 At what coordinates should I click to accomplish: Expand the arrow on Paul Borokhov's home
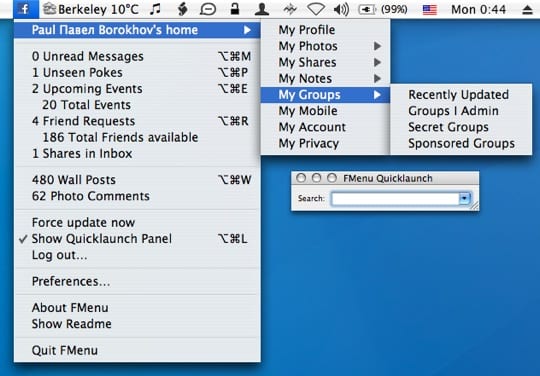click(247, 30)
